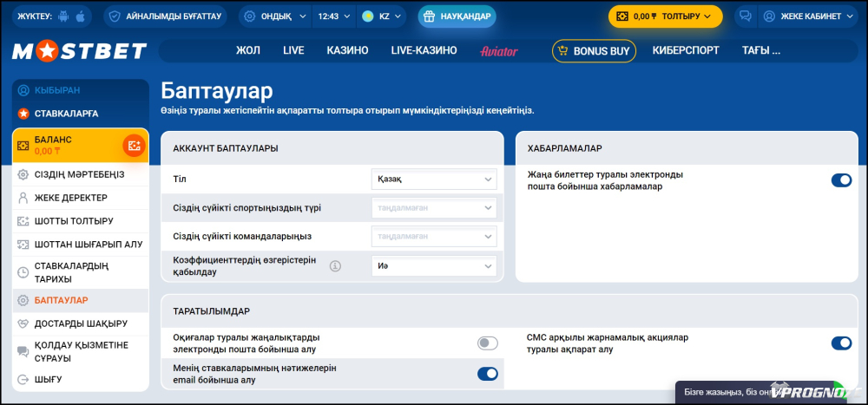The width and height of the screenshot is (868, 405).
Task: Open the chat messages icon
Action: pos(746,16)
